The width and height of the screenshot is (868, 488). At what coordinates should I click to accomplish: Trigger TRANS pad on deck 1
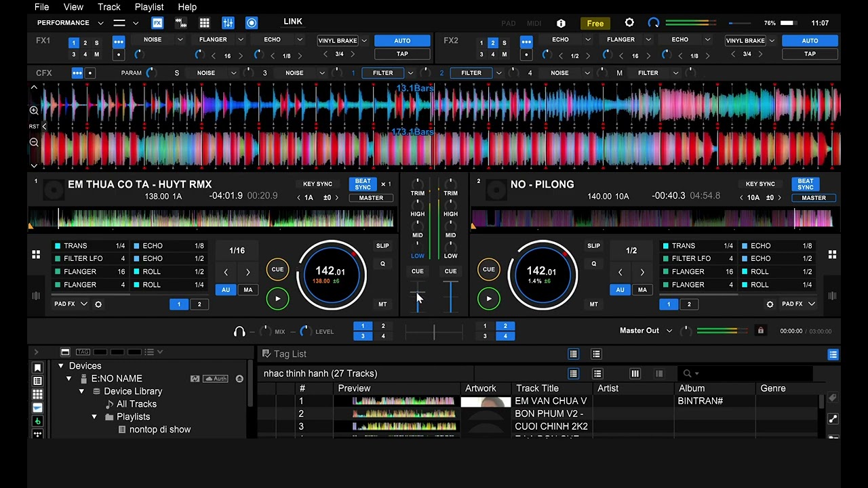click(x=90, y=246)
